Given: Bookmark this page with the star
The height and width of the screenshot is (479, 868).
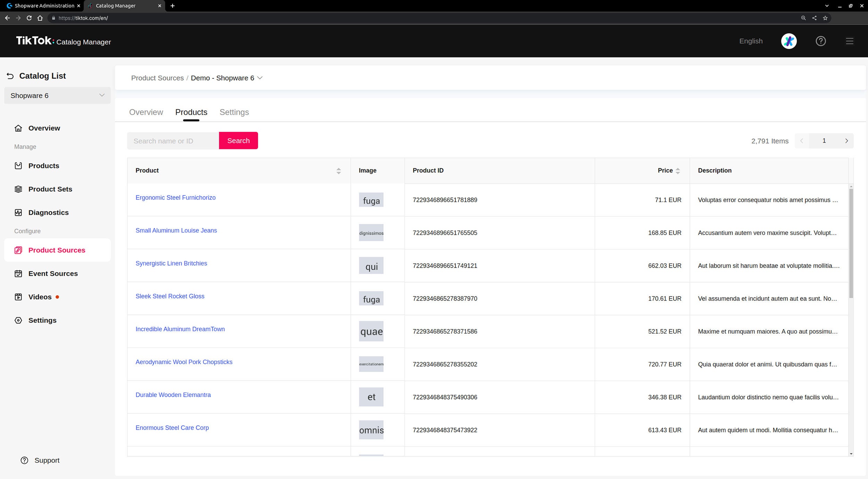Looking at the screenshot, I should (x=825, y=18).
